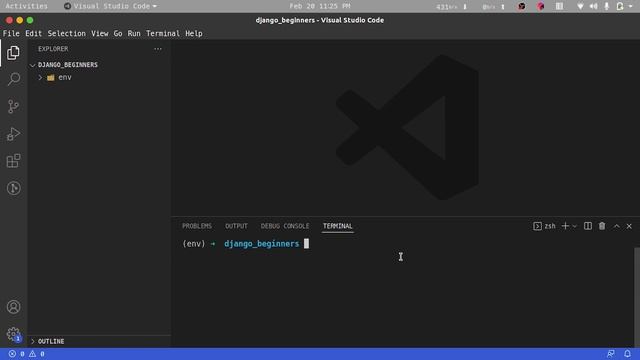
Task: Open notifications bell in status bar
Action: (627, 354)
